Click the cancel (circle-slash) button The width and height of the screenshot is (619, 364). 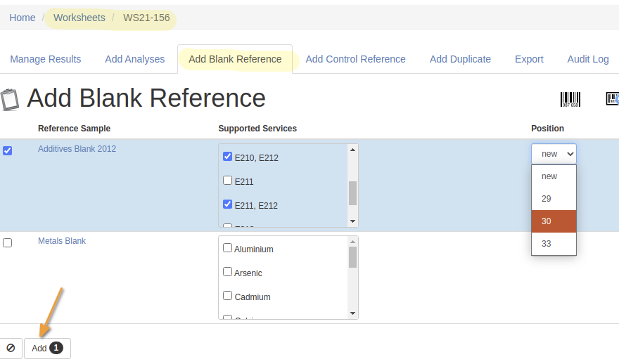click(x=11, y=348)
